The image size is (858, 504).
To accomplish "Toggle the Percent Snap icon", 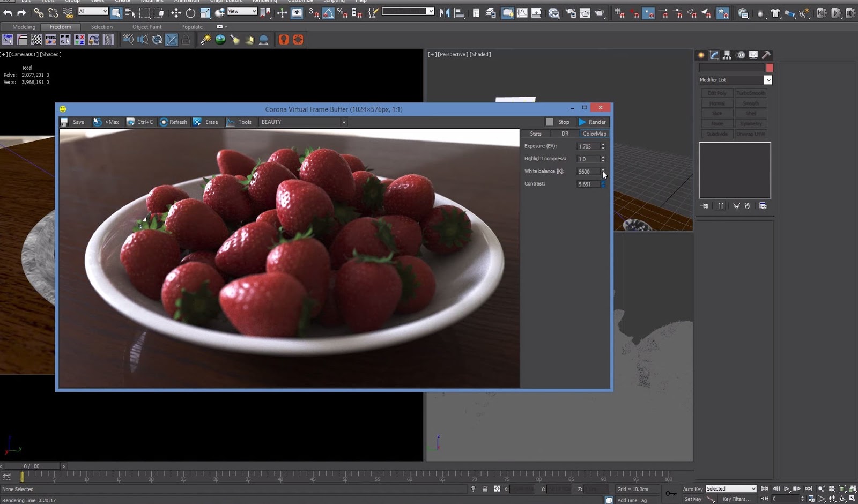I will pos(342,13).
